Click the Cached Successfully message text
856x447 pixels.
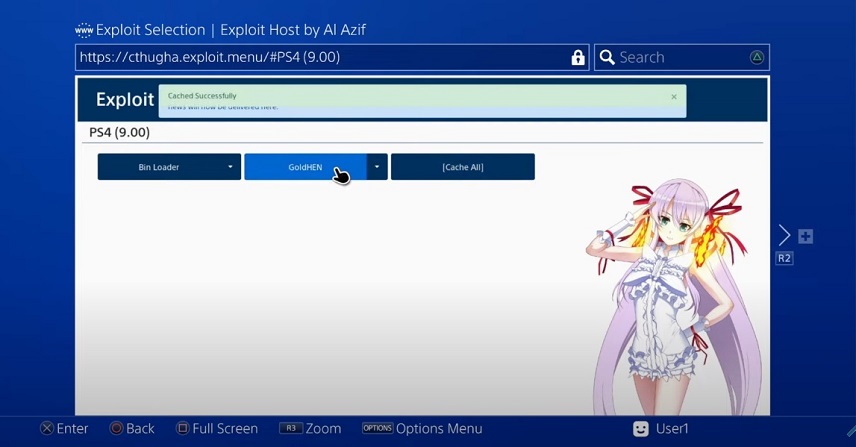click(202, 96)
